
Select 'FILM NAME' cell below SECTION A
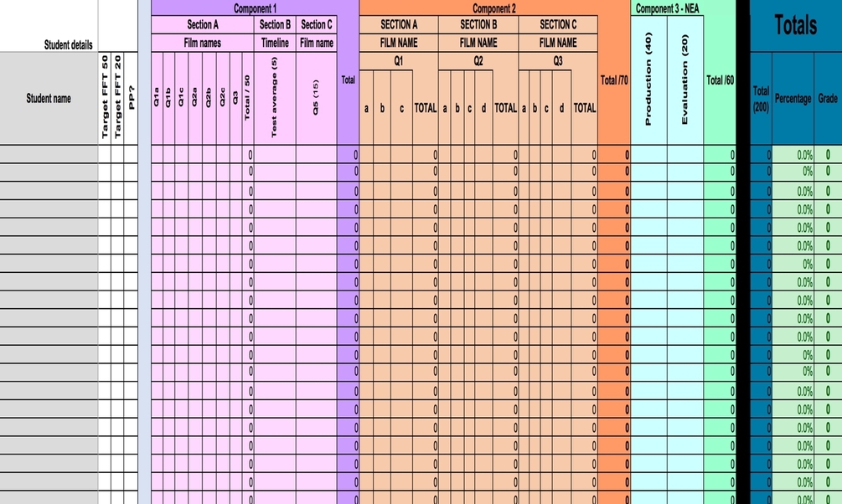coord(399,43)
